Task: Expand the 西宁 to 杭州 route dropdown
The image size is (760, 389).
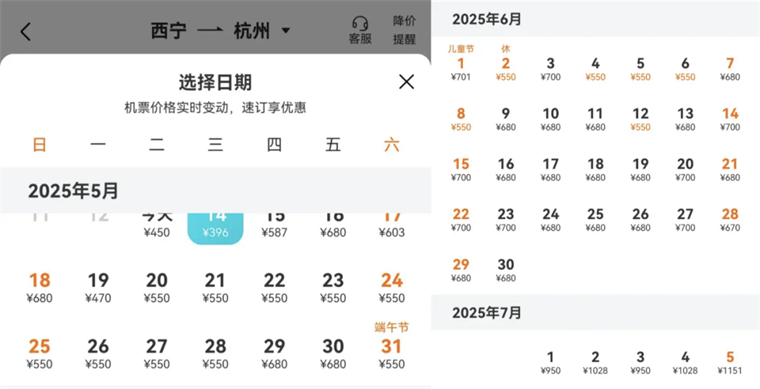Action: 286,31
